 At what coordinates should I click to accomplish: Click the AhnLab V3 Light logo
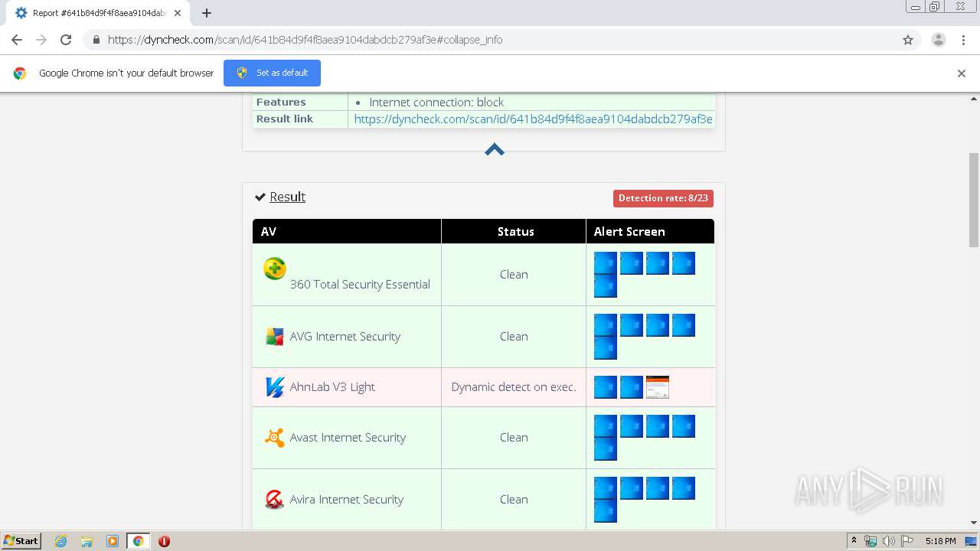point(275,387)
